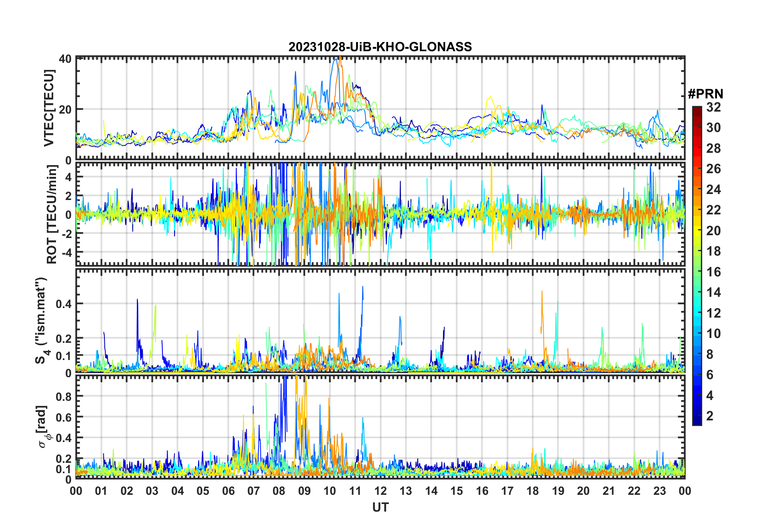Image resolution: width=761 pixels, height=532 pixels.
Task: Click colorbar tick label 16
Action: [x=713, y=272]
